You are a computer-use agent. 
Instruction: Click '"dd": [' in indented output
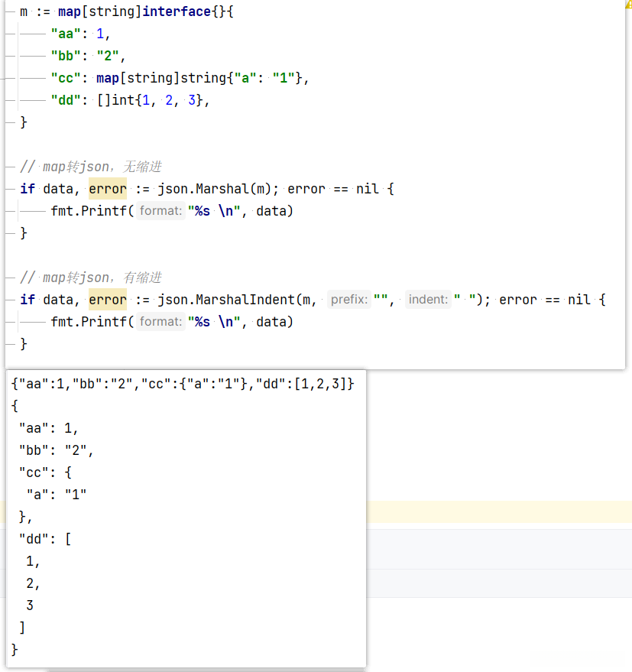point(45,539)
